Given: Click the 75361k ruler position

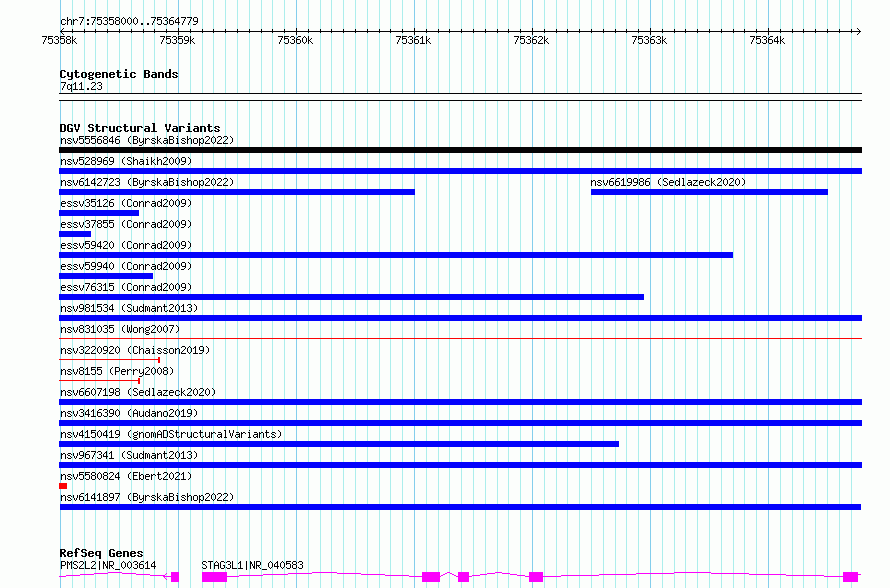Looking at the screenshot, I should [413, 40].
